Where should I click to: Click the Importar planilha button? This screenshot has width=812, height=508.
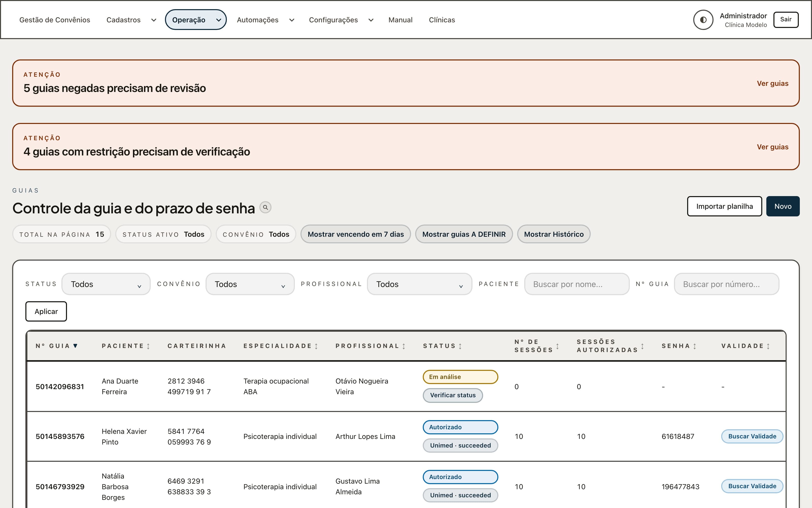(724, 206)
